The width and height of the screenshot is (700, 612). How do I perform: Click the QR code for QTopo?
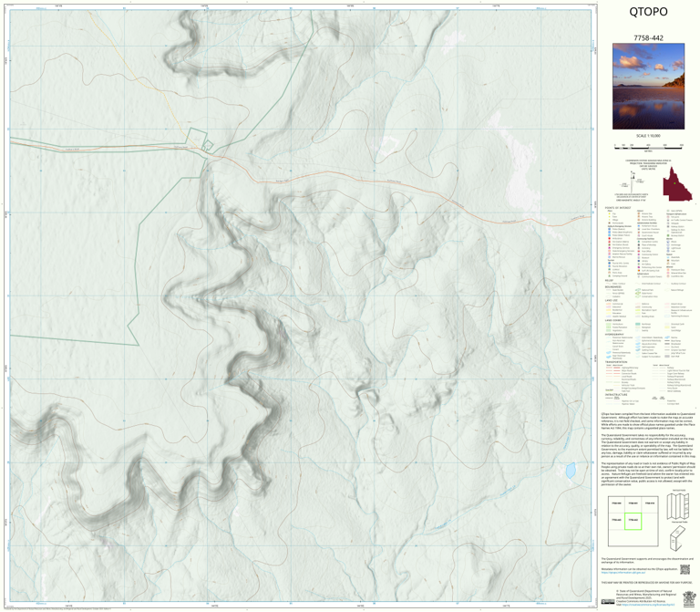pos(685,569)
